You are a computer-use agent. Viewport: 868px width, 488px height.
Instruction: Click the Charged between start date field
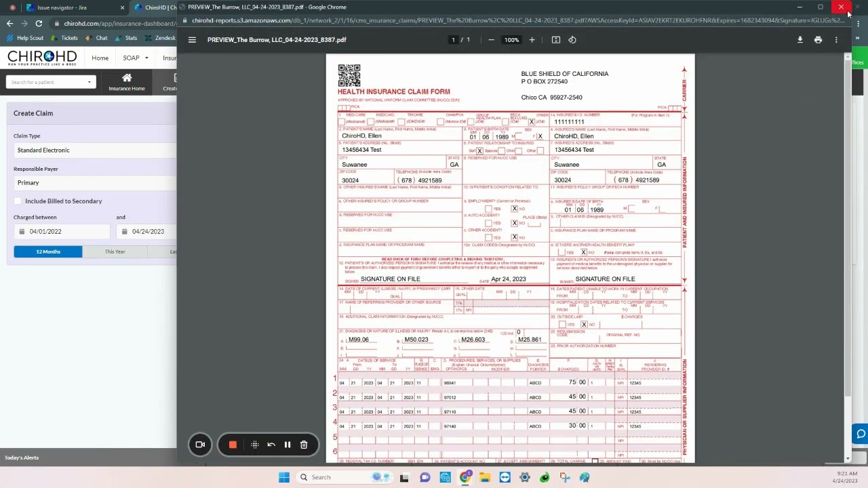tap(62, 232)
